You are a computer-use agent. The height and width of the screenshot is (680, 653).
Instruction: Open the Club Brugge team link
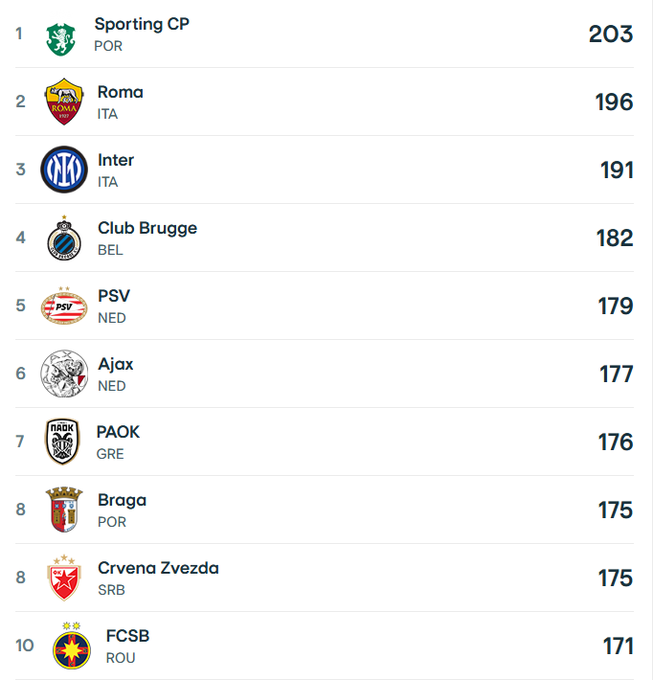pos(147,228)
